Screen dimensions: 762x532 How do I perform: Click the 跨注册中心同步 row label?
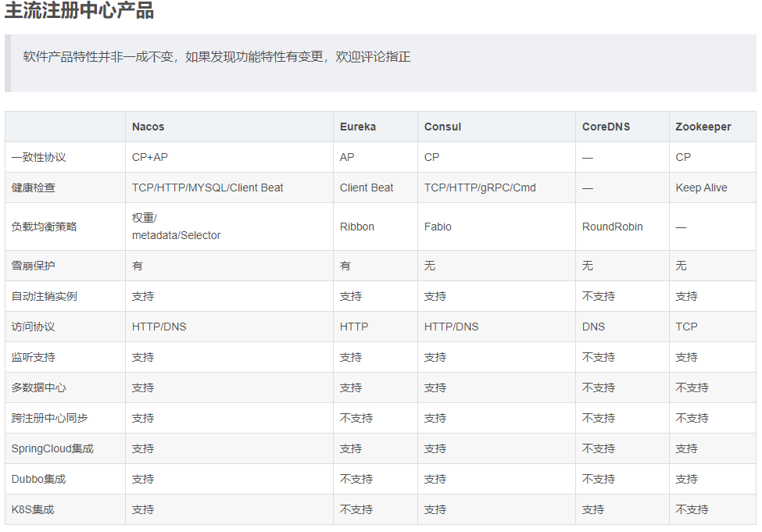(49, 418)
